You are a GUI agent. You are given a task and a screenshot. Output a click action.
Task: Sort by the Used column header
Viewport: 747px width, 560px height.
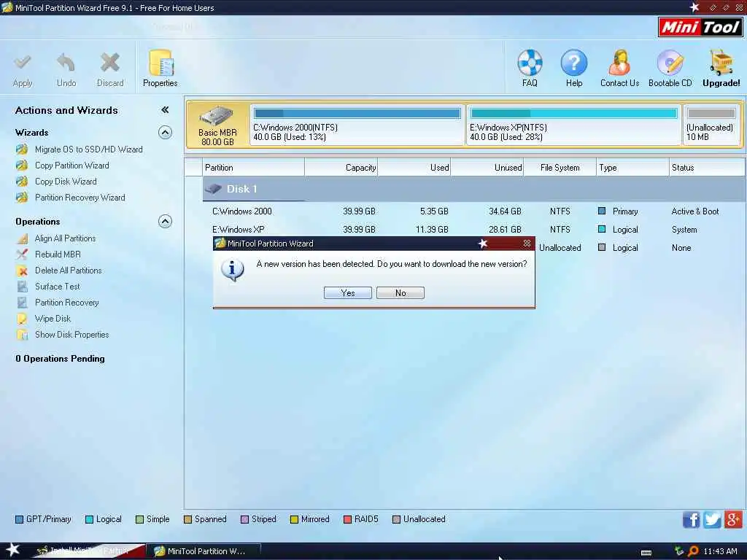pos(414,168)
